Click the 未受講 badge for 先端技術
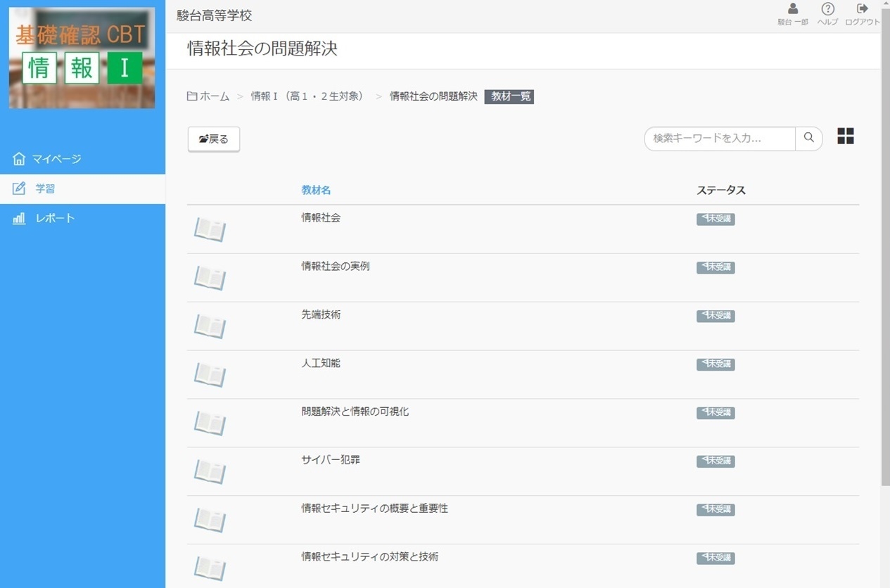Image resolution: width=890 pixels, height=588 pixels. coord(716,316)
